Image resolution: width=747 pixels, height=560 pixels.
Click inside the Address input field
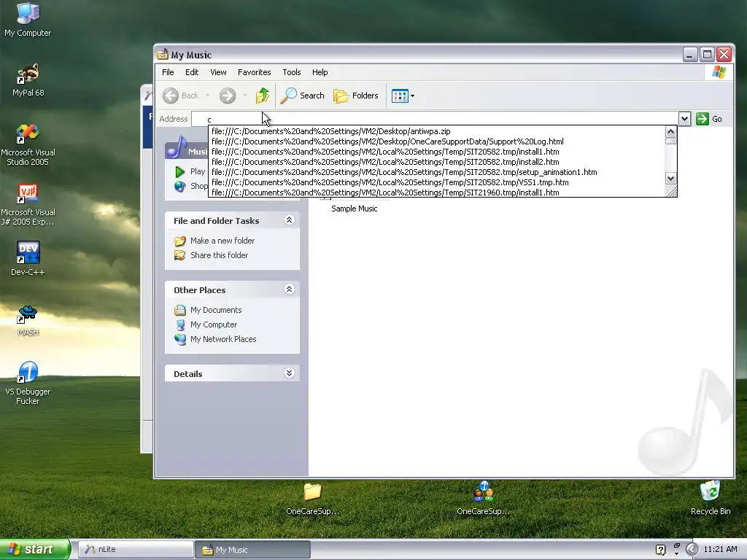coord(435,119)
